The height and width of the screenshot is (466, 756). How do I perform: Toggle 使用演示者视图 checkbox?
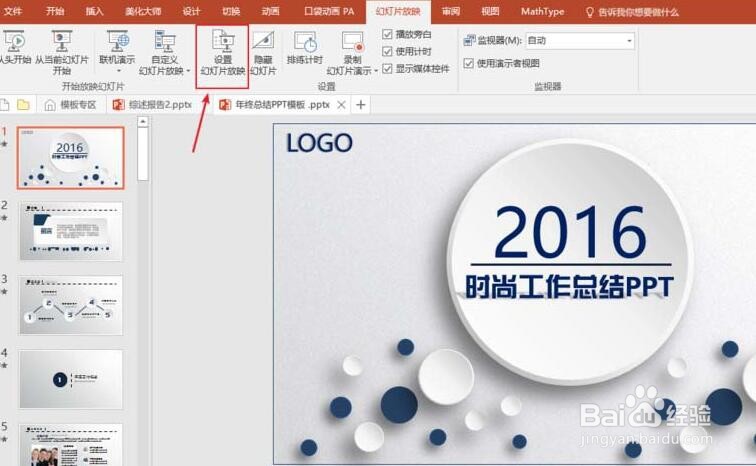pos(468,63)
